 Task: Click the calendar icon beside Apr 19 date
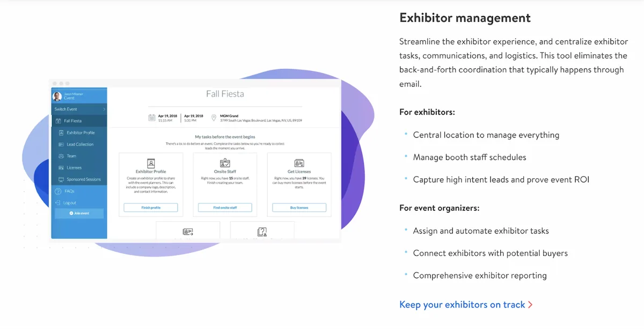click(152, 118)
